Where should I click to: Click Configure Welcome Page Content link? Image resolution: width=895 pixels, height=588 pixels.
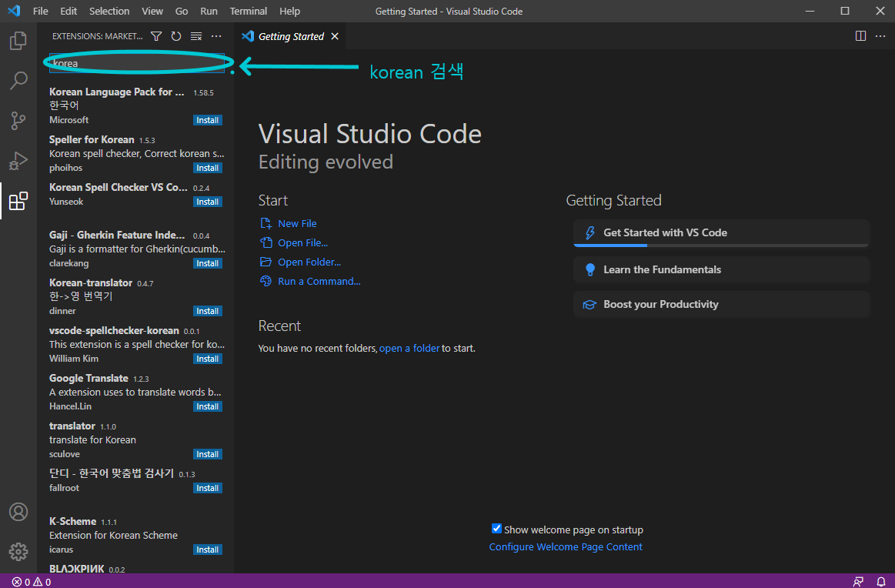pos(566,547)
